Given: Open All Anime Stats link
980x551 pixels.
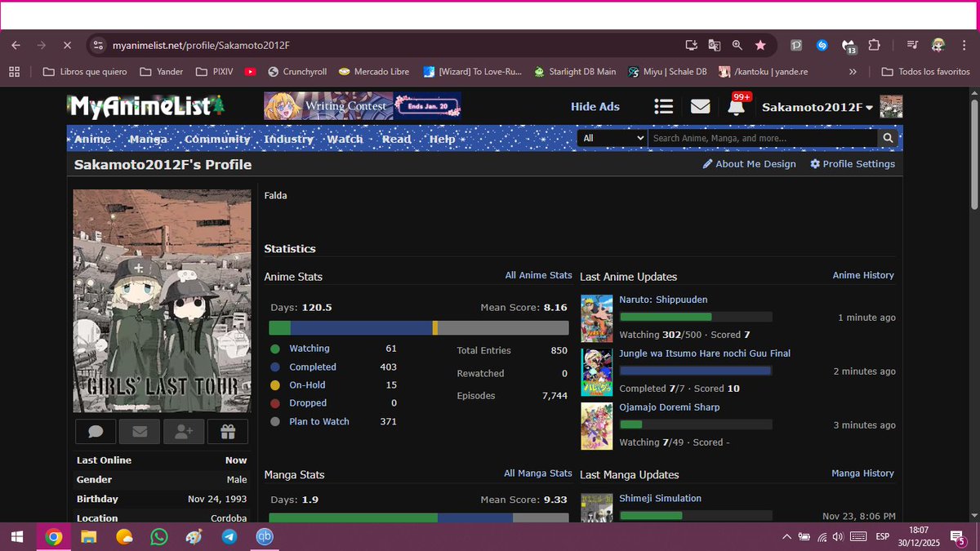Looking at the screenshot, I should point(539,276).
